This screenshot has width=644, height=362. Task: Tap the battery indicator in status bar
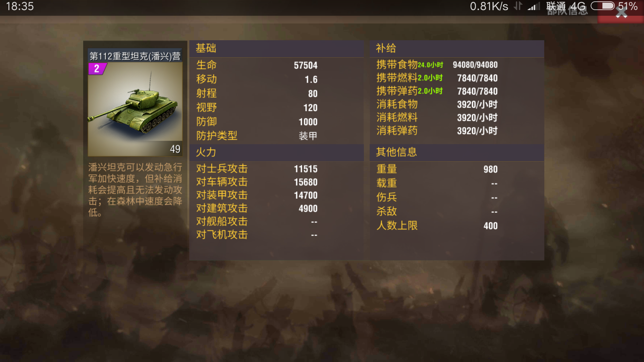(x=602, y=6)
